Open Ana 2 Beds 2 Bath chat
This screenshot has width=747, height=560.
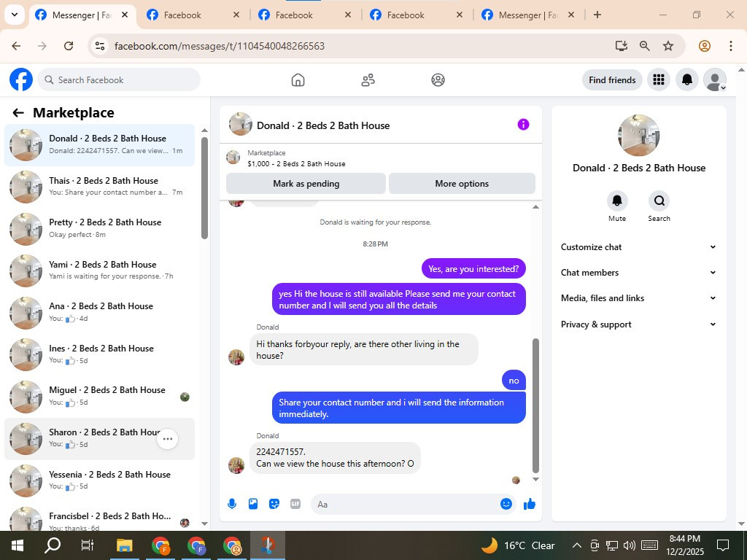click(99, 312)
